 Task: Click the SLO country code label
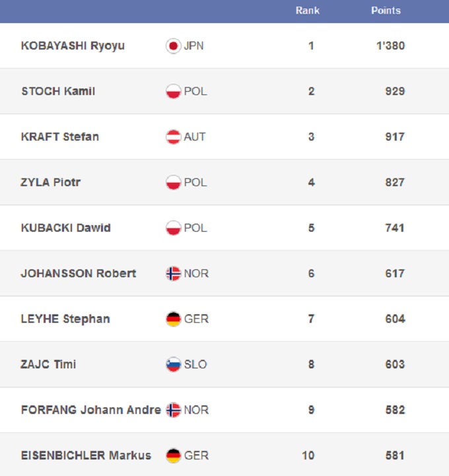[x=195, y=364]
